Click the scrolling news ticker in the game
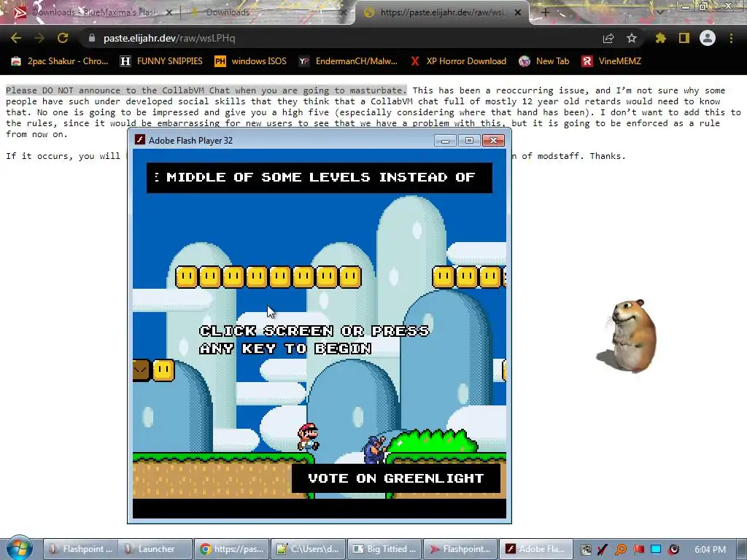 tap(320, 178)
